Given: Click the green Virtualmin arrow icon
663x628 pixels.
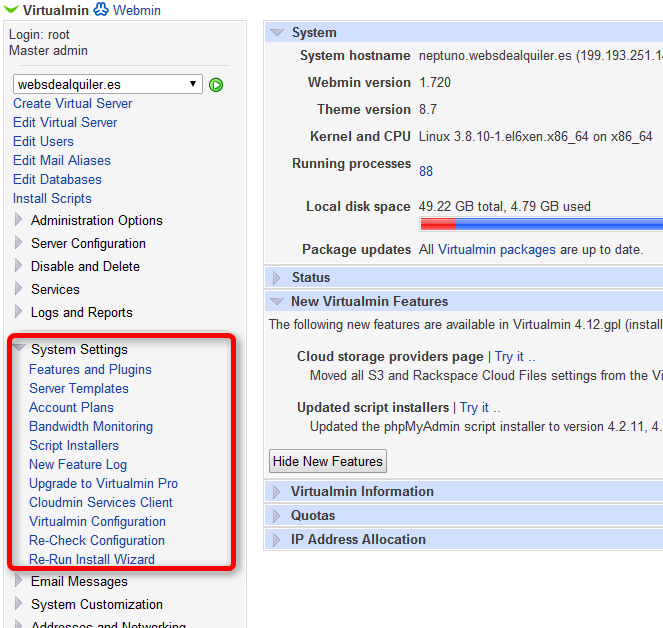Looking at the screenshot, I should point(10,10).
